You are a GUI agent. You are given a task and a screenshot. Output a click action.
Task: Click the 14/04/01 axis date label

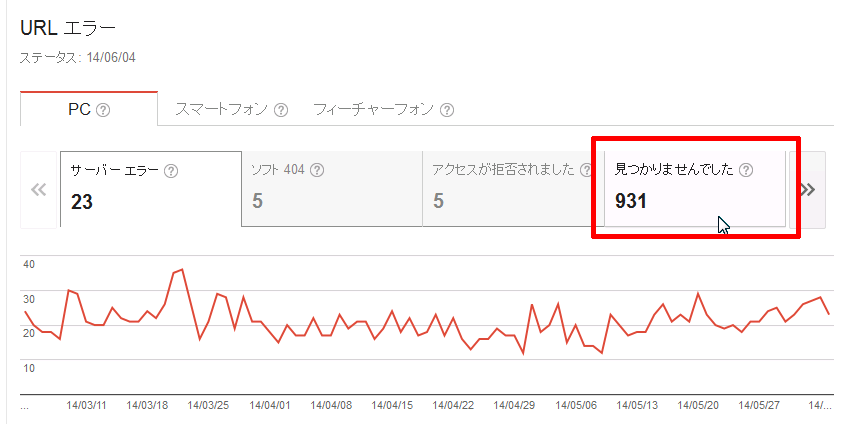pos(270,406)
